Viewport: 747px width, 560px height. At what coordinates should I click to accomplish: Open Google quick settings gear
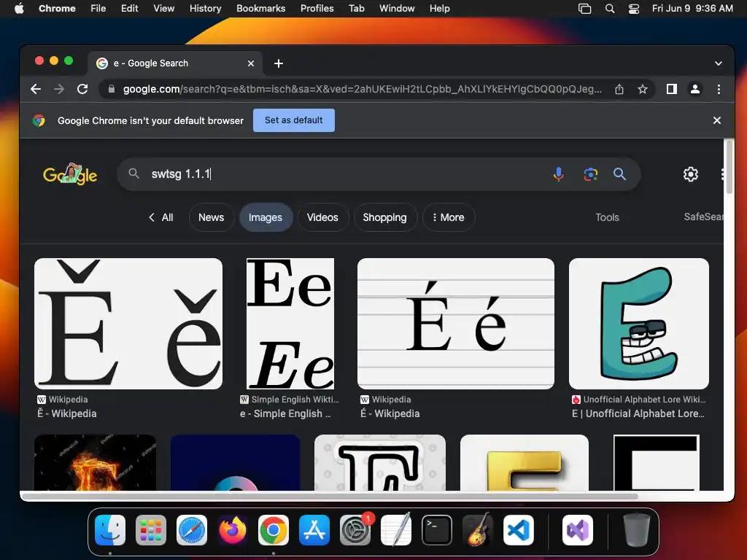tap(690, 174)
